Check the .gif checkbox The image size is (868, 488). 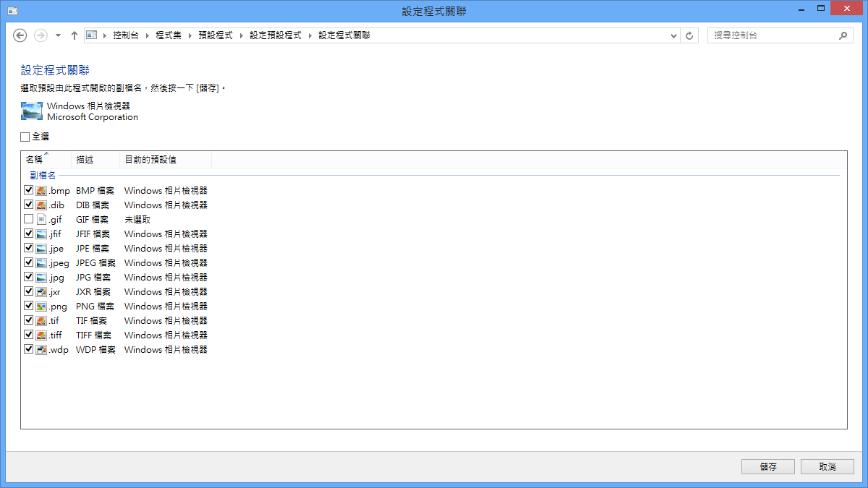coord(28,219)
